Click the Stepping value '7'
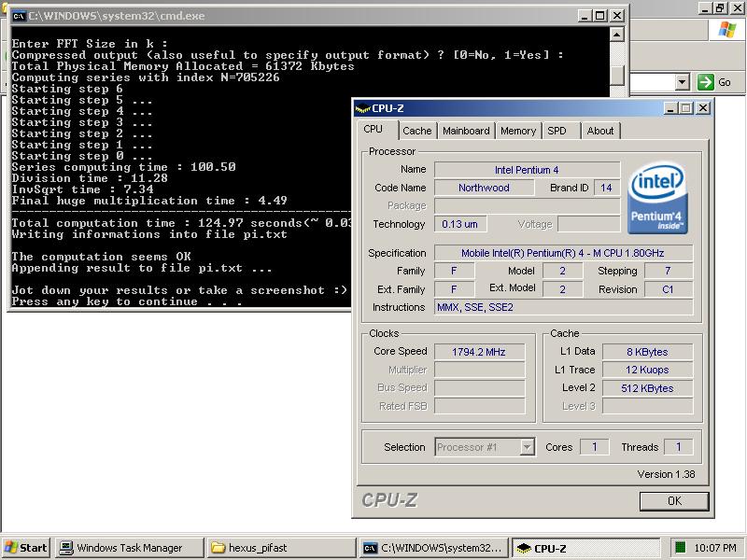This screenshot has height=560, width=747. point(668,271)
